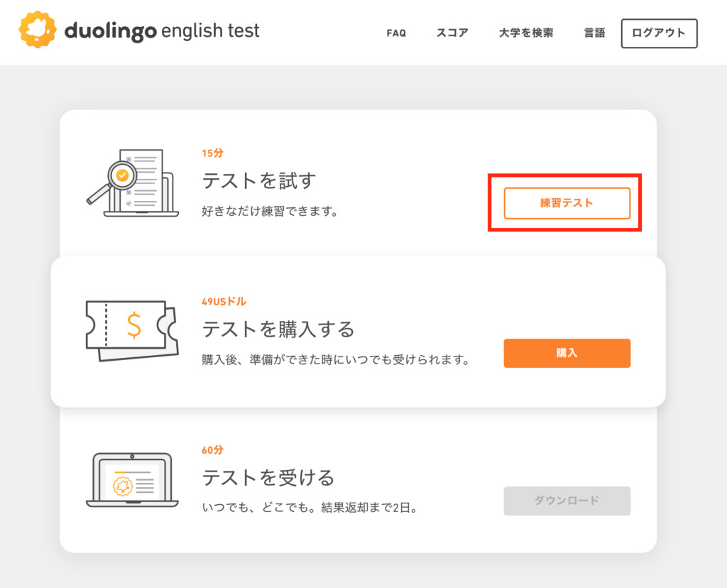727x588 pixels.
Task: Click the greyed-out ダウンロード button
Action: tap(567, 501)
